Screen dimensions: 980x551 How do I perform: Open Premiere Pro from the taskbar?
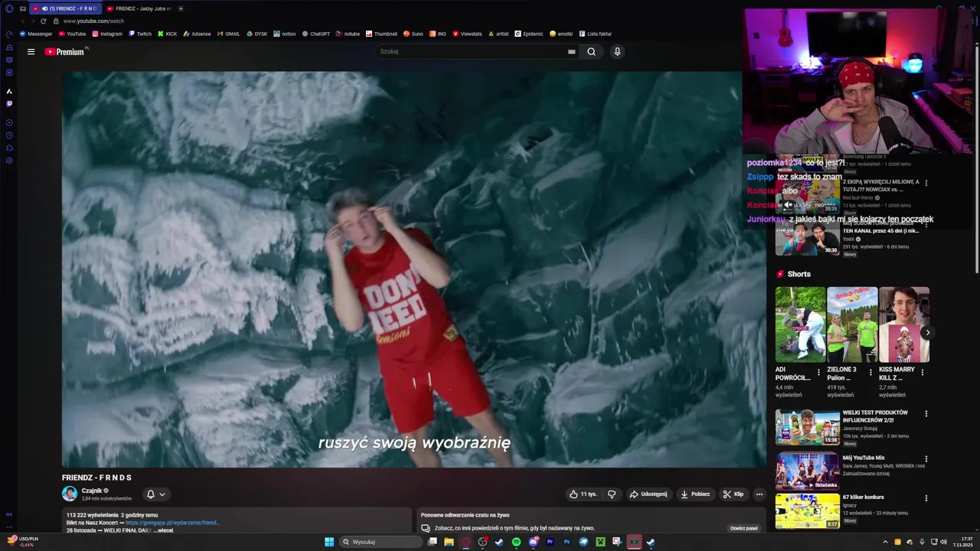tap(550, 542)
